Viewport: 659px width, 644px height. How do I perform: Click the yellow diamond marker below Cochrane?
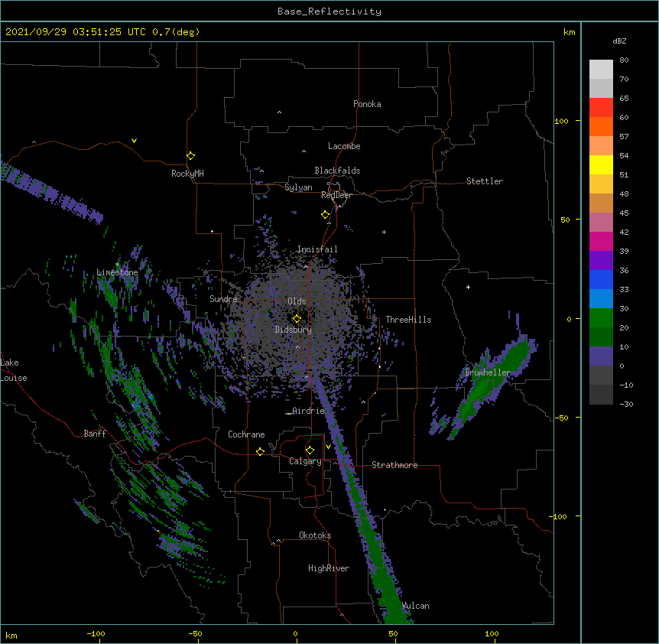pos(260,451)
